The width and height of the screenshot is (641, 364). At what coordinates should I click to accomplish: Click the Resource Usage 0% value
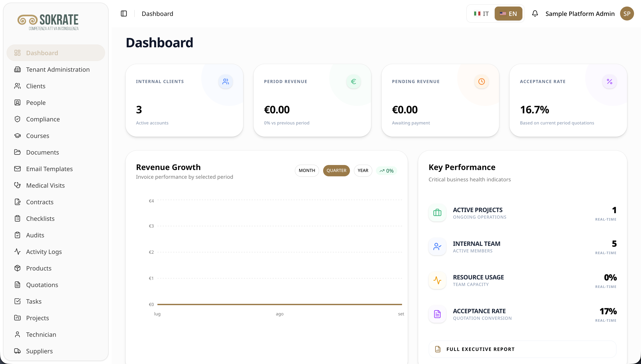tap(610, 277)
